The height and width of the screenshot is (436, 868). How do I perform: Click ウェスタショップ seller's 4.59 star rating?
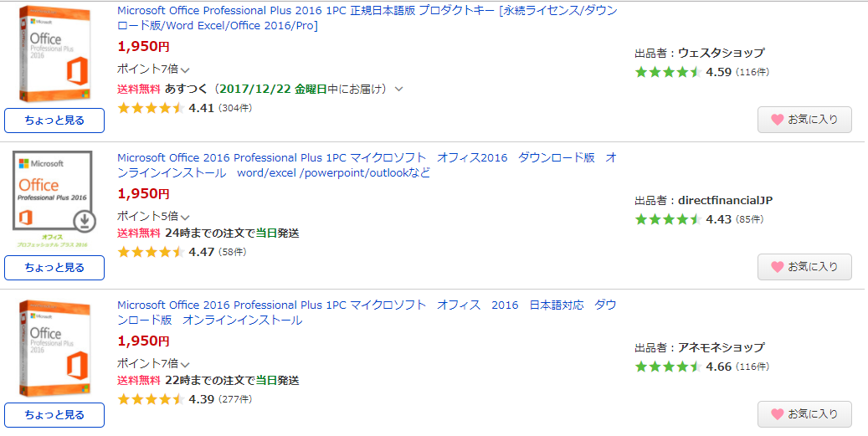667,72
